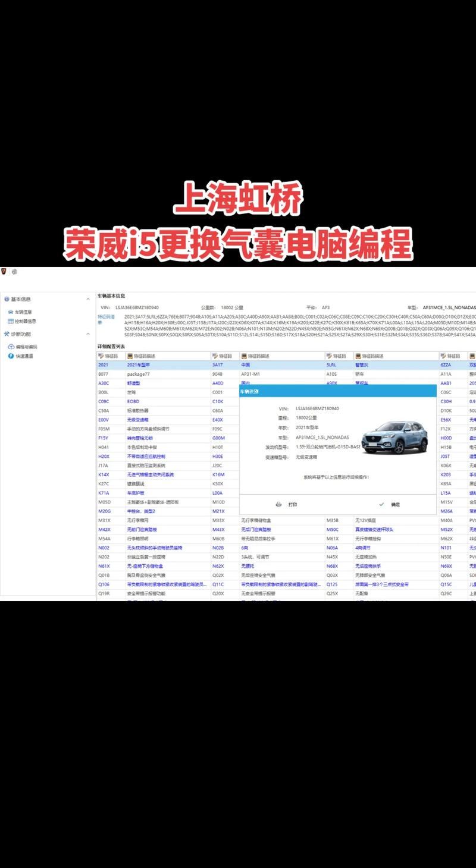
Task: Select the 中国 description cell
Action: pyautogui.click(x=282, y=364)
